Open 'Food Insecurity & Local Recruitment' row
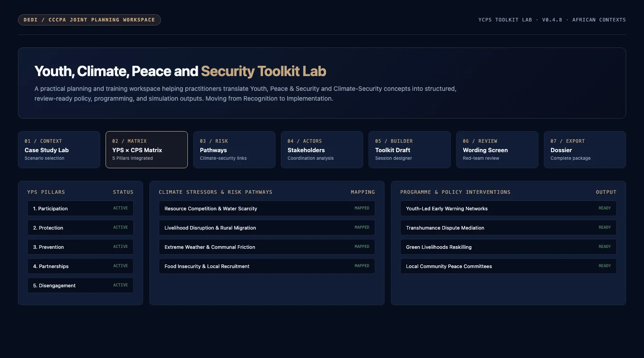This screenshot has width=644, height=358. (x=267, y=266)
